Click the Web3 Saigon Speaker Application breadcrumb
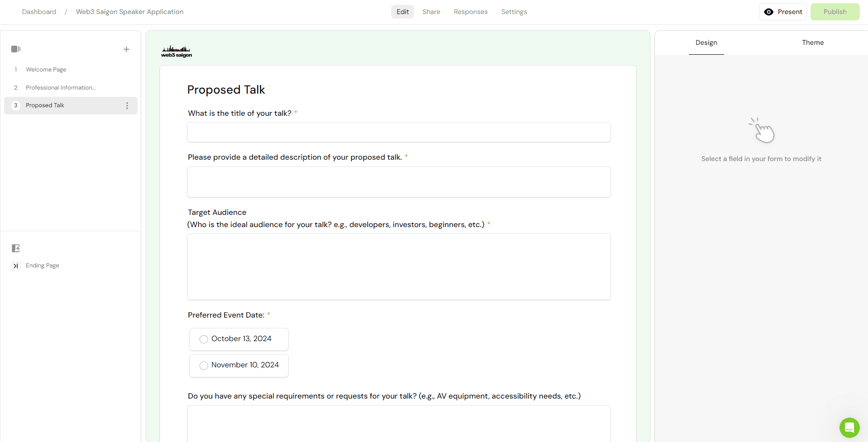 tap(130, 12)
